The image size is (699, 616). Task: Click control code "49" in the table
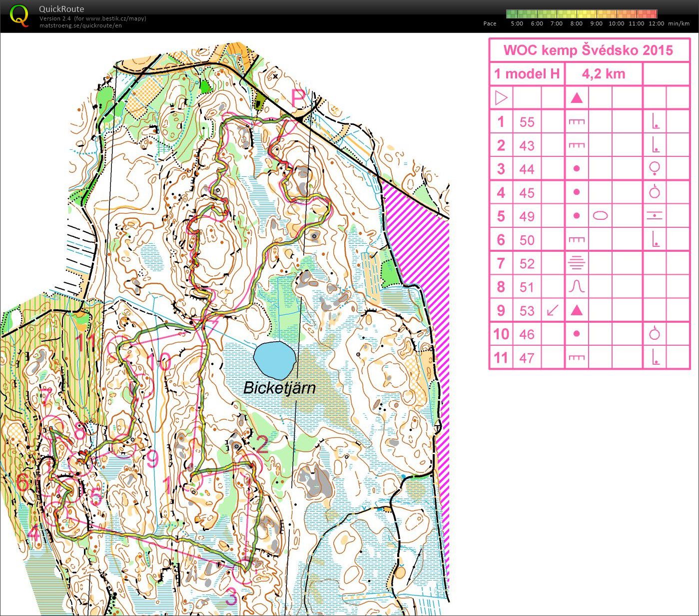point(527,216)
